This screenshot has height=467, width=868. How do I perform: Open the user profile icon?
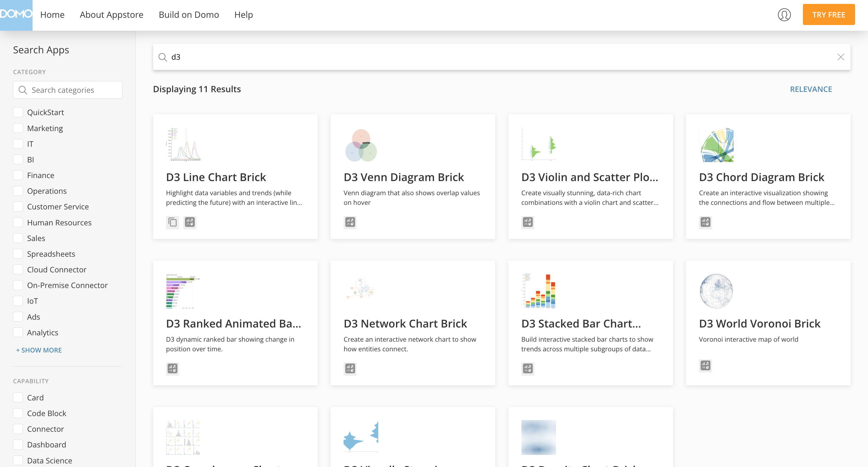pyautogui.click(x=784, y=15)
